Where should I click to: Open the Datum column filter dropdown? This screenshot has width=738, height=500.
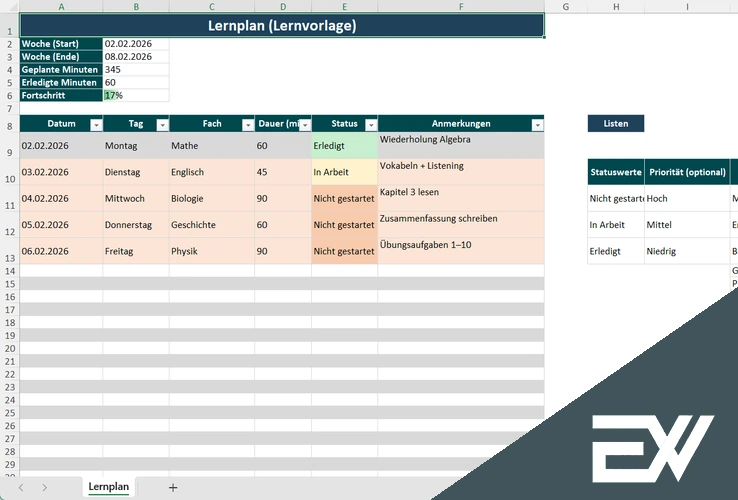(95, 125)
